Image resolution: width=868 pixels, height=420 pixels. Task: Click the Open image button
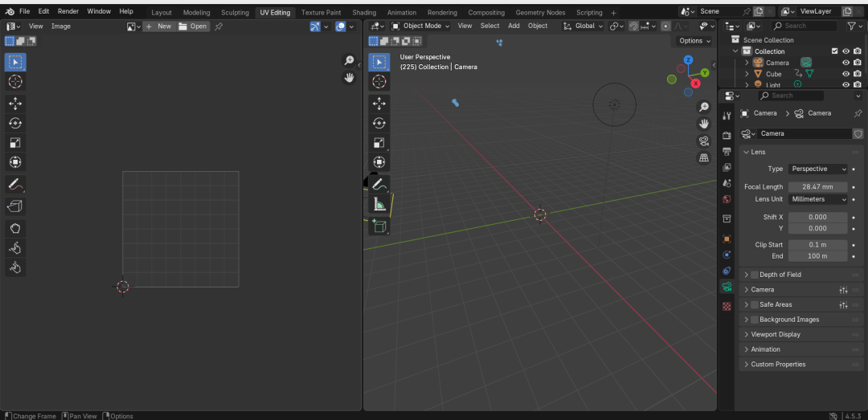[x=193, y=26]
